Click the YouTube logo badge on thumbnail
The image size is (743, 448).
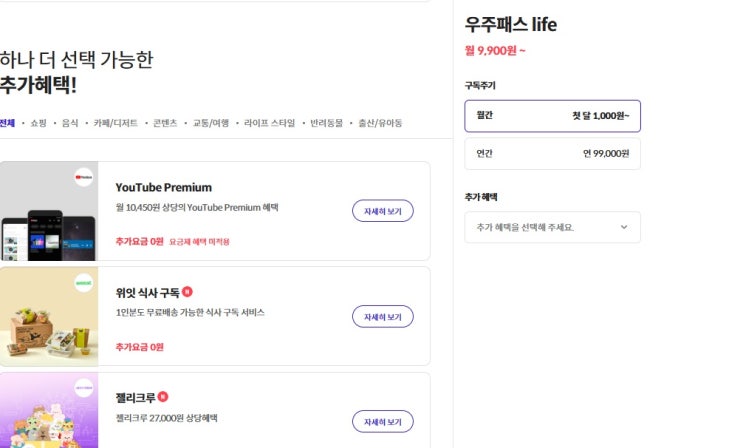(x=84, y=179)
